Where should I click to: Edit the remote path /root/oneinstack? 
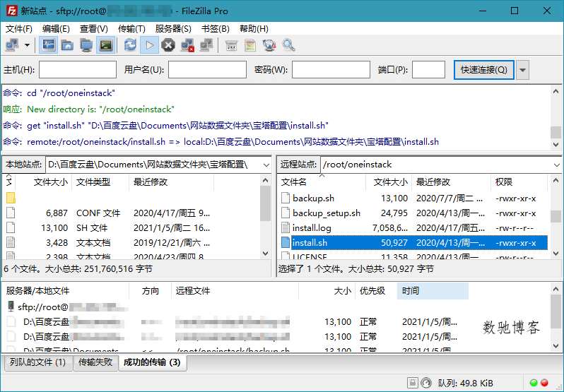(x=435, y=165)
